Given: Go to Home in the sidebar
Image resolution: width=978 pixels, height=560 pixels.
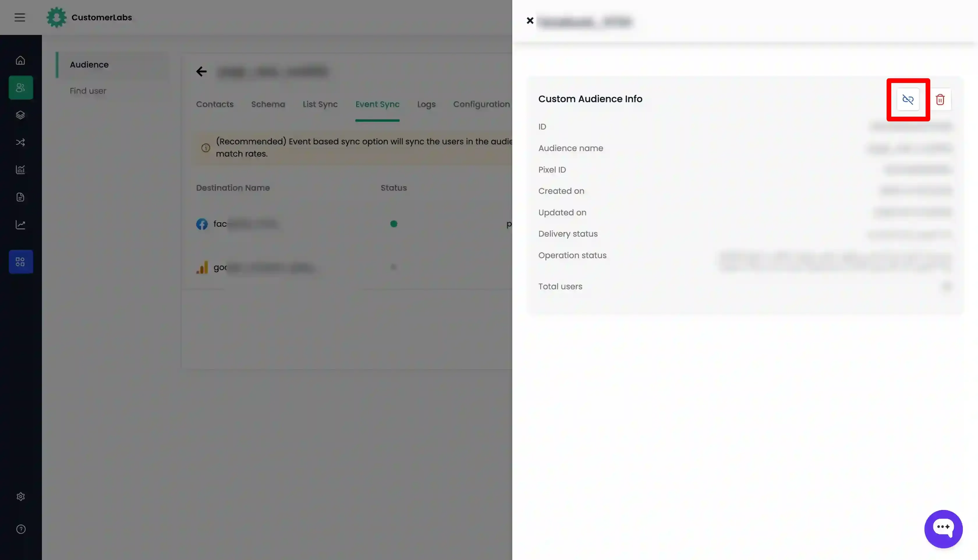Looking at the screenshot, I should [x=20, y=60].
